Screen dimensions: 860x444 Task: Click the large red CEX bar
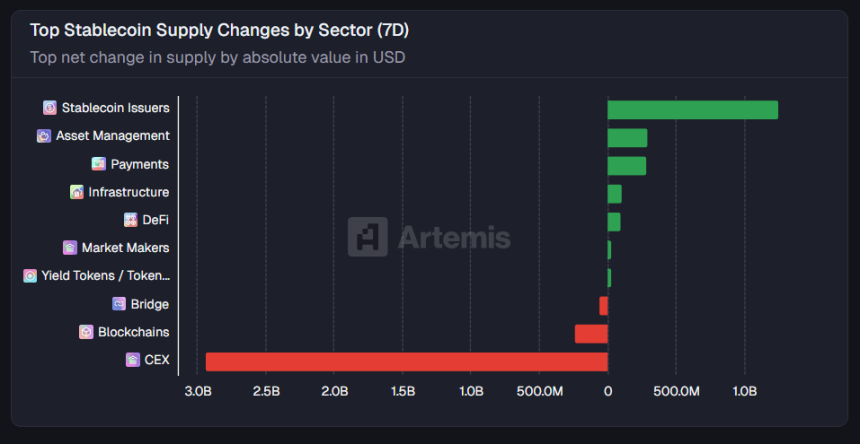406,362
